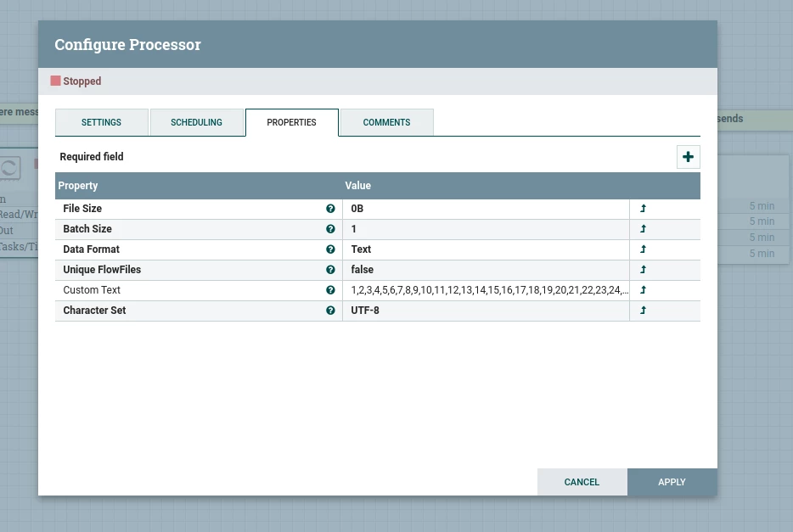Click the arrow icon in Data Format row
Viewport: 793px width, 532px height.
[643, 249]
